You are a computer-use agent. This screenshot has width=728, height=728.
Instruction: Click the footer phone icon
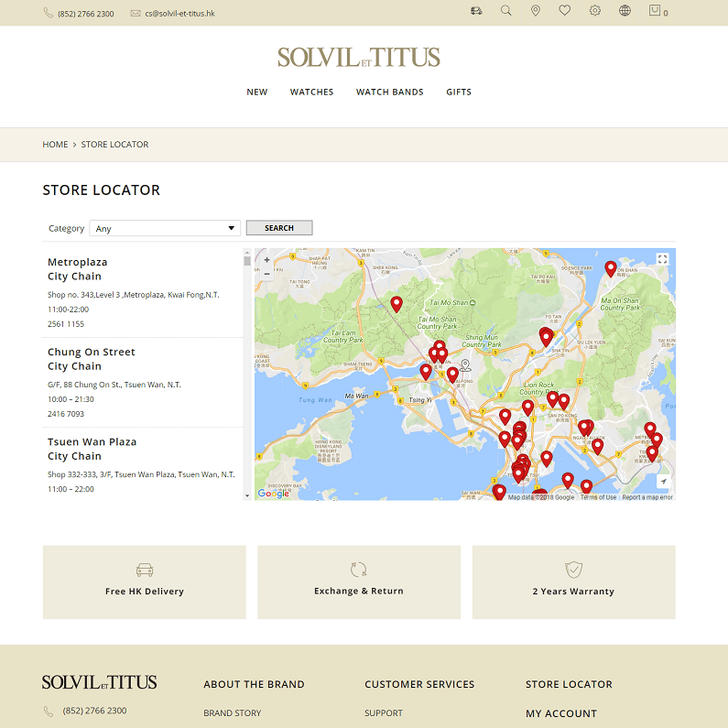coord(49,711)
